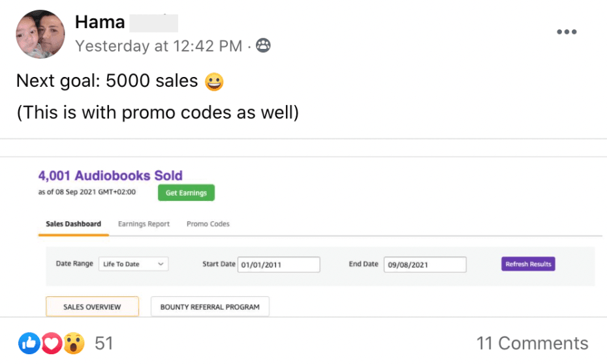Click the Yesterday at 12:42 PM timestamp
Viewport: 607px width, 364px height.
click(x=159, y=46)
